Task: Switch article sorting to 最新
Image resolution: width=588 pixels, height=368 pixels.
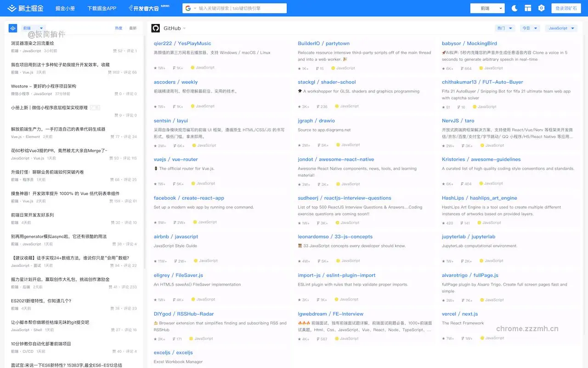Action: tap(133, 28)
